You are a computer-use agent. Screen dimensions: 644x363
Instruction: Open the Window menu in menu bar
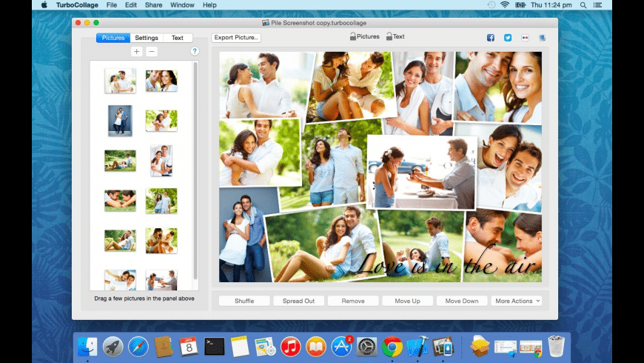182,5
